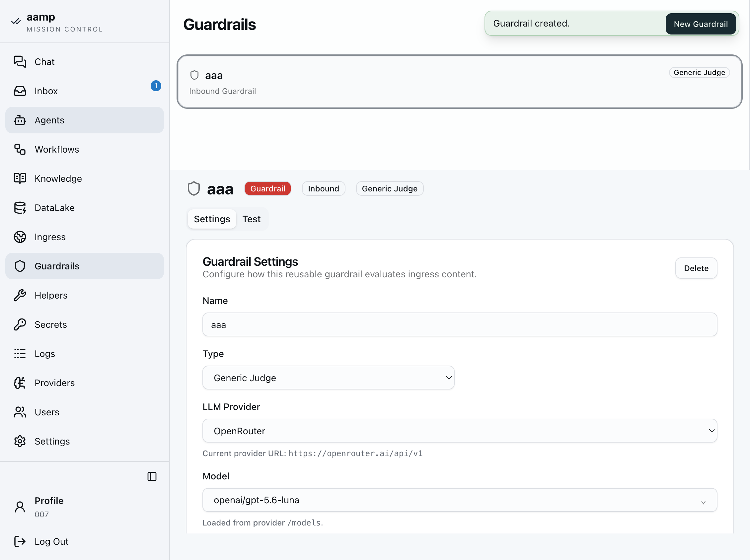750x560 pixels.
Task: Open the Users page
Action: tap(84, 411)
